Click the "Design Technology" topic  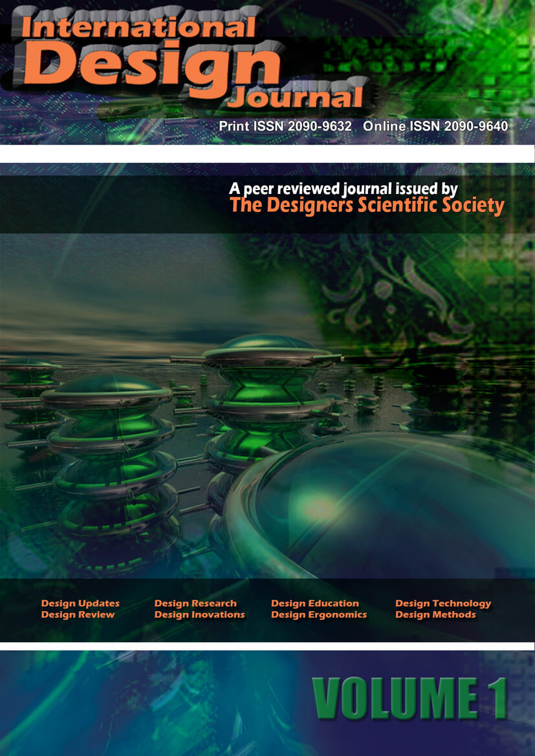click(443, 604)
